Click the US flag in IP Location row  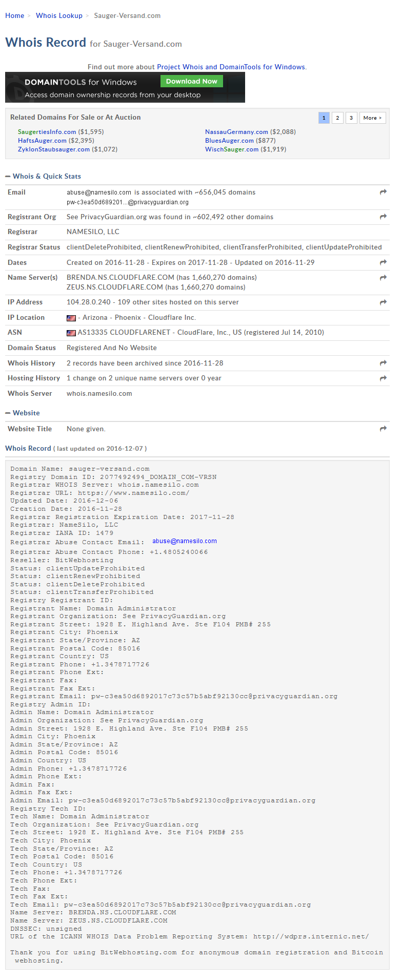71,318
